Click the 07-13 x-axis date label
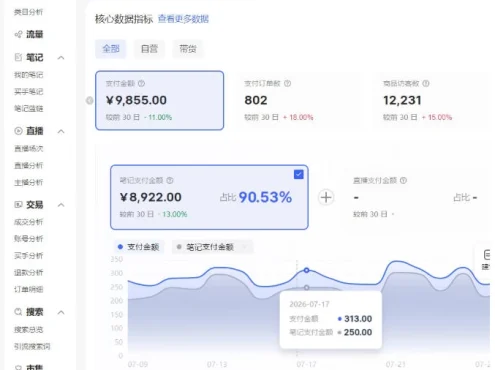This screenshot has width=495, height=370. [217, 364]
